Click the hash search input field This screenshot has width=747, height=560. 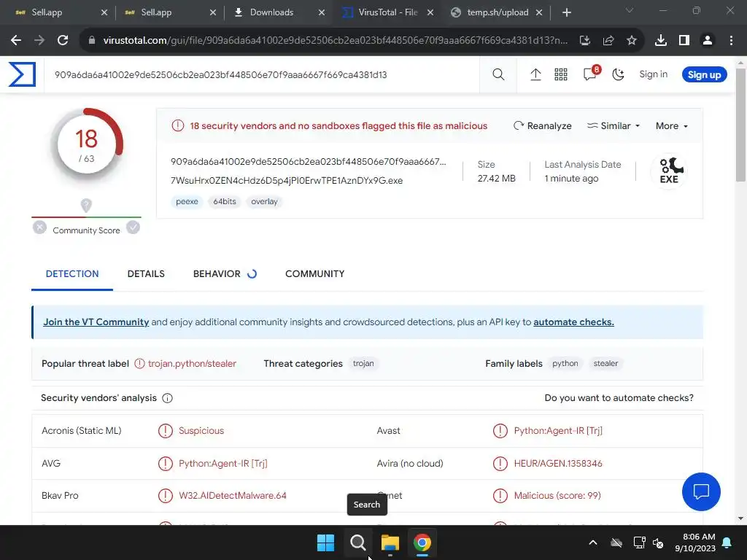(x=262, y=75)
